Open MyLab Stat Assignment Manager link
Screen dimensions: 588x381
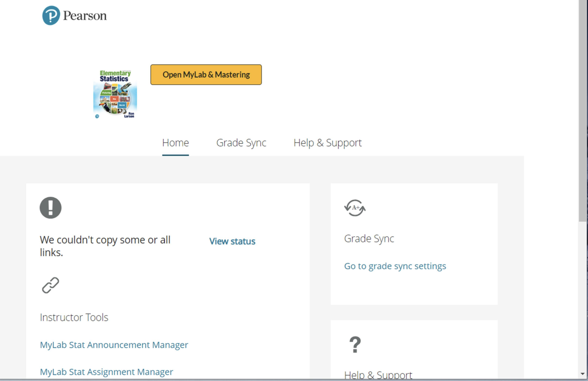pos(106,372)
